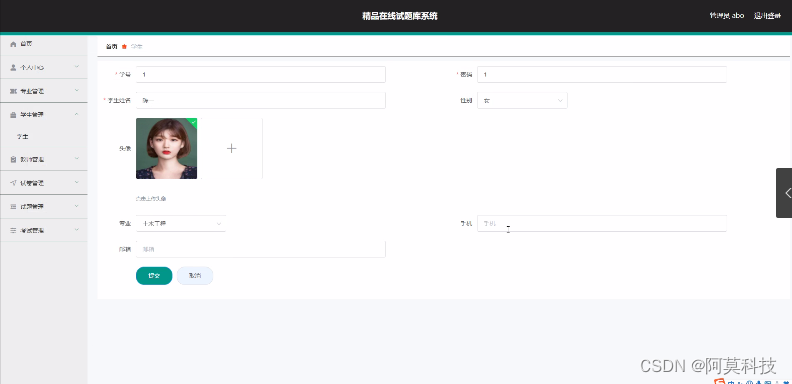Expand the 试题管理 chevron
Screen dimensions: 792x384
point(77,206)
